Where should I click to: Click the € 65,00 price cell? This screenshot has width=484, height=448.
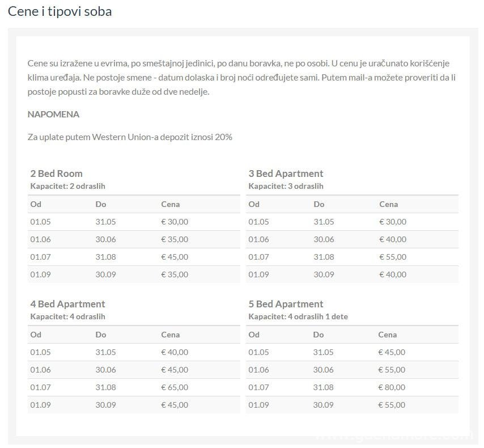click(x=175, y=387)
